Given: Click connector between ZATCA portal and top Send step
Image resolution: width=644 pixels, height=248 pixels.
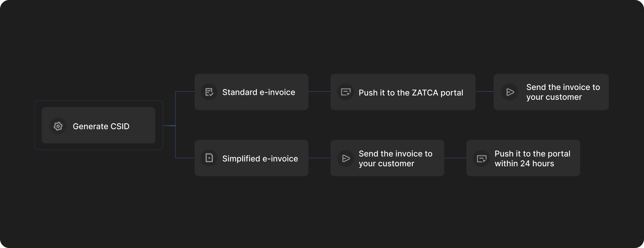Looking at the screenshot, I should [484, 92].
